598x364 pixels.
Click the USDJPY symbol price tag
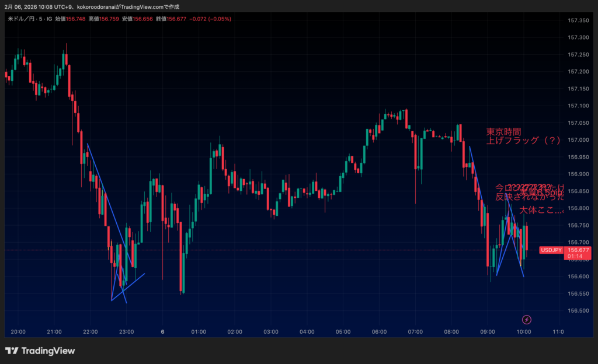click(x=551, y=250)
